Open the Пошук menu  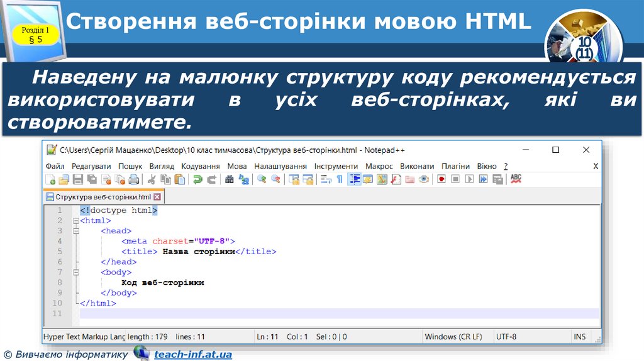pyautogui.click(x=130, y=166)
